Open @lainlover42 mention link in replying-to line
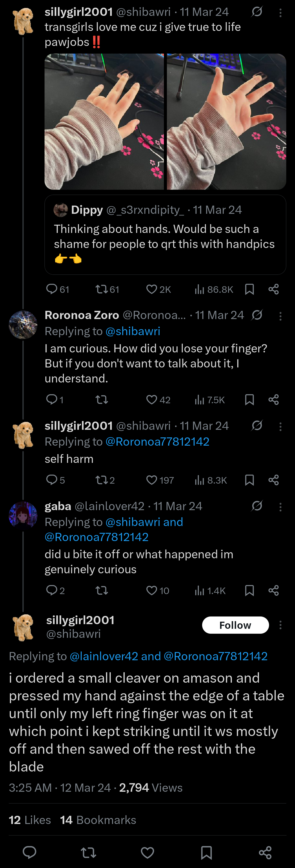The height and width of the screenshot is (868, 295). point(104,656)
